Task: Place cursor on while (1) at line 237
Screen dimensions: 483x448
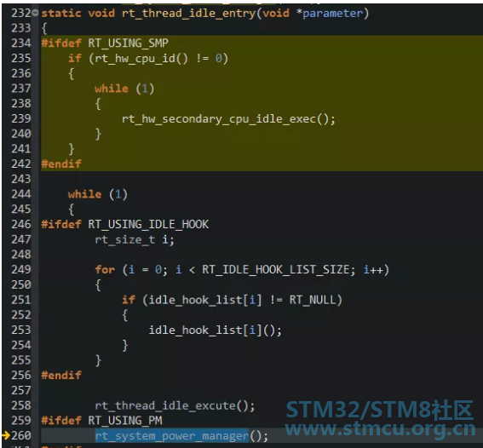Action: (124, 89)
